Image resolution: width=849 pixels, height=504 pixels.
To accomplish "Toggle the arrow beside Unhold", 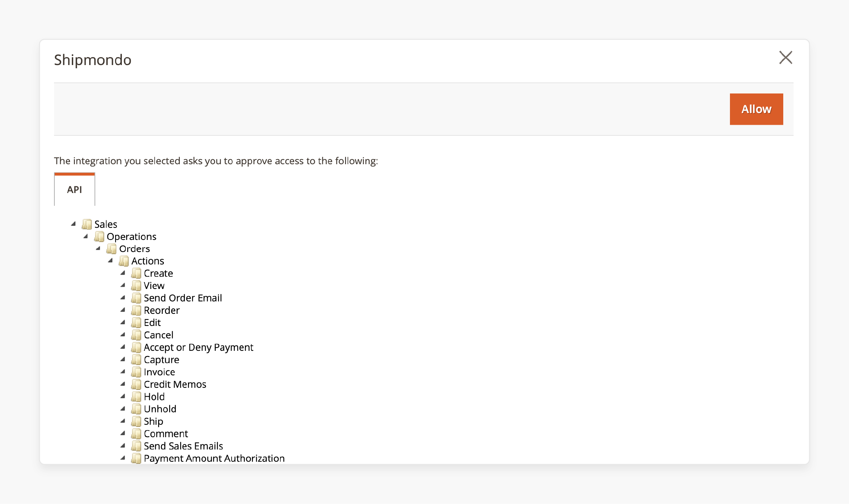I will pyautogui.click(x=123, y=409).
